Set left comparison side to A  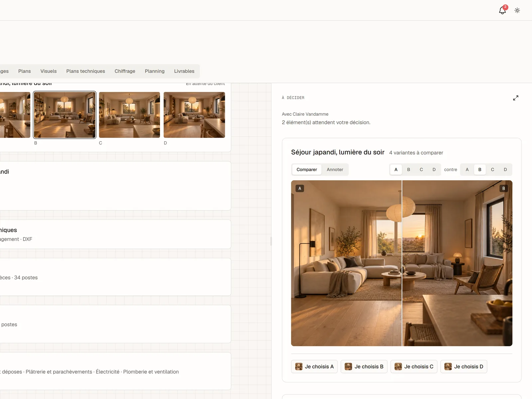click(x=396, y=170)
